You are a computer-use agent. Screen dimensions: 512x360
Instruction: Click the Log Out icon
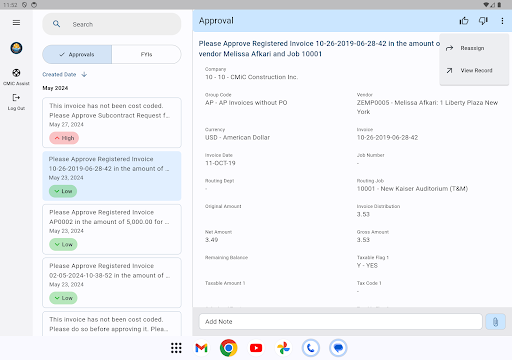(x=16, y=98)
